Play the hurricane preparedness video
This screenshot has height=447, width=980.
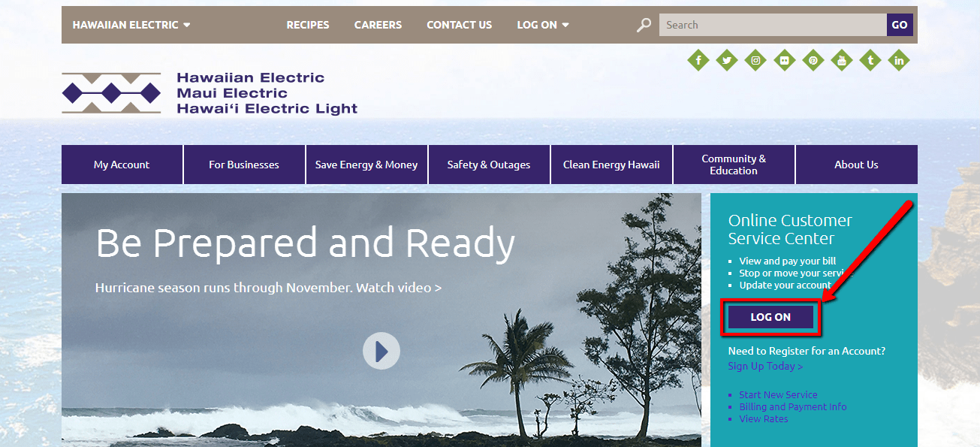pyautogui.click(x=381, y=351)
